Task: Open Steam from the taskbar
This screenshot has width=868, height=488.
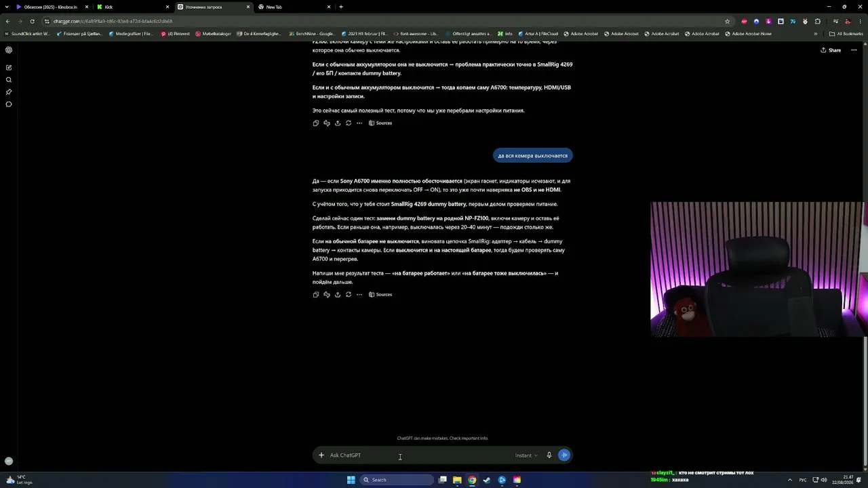Action: tap(487, 480)
